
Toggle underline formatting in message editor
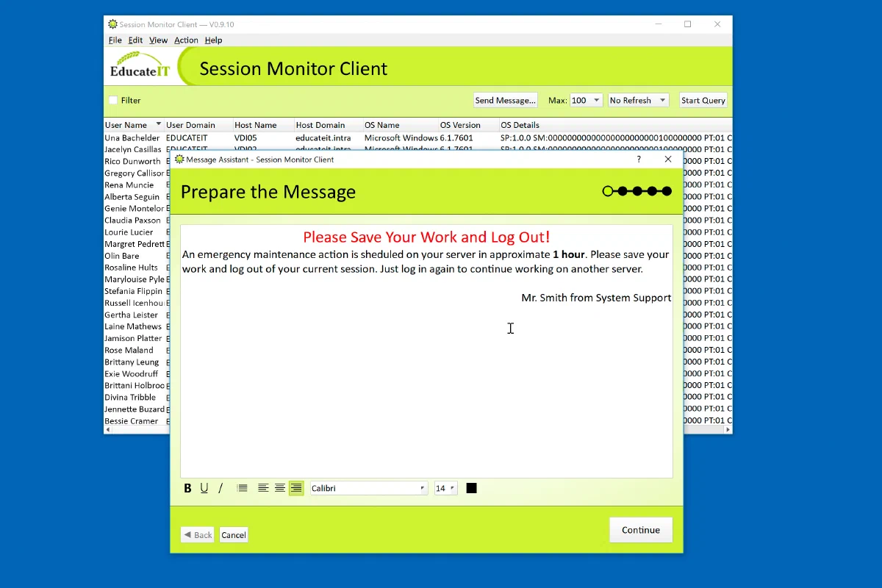[x=204, y=488]
